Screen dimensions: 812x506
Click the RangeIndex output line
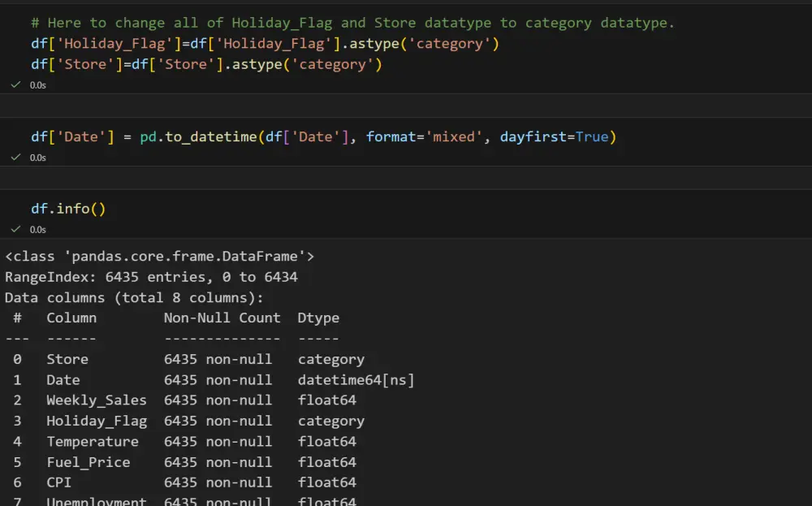pyautogui.click(x=146, y=276)
